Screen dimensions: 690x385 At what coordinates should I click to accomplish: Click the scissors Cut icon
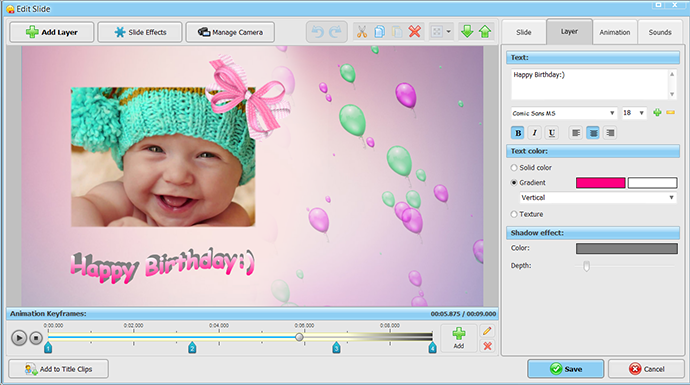362,32
